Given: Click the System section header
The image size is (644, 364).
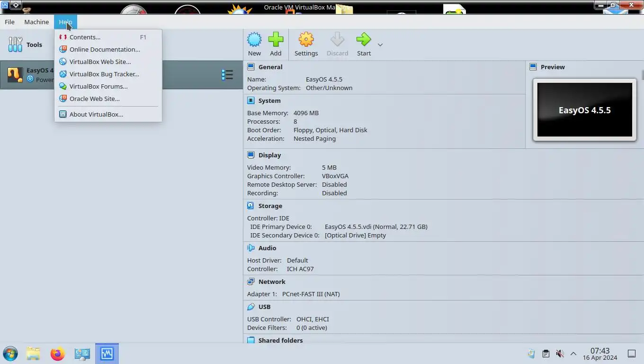Looking at the screenshot, I should tap(269, 100).
